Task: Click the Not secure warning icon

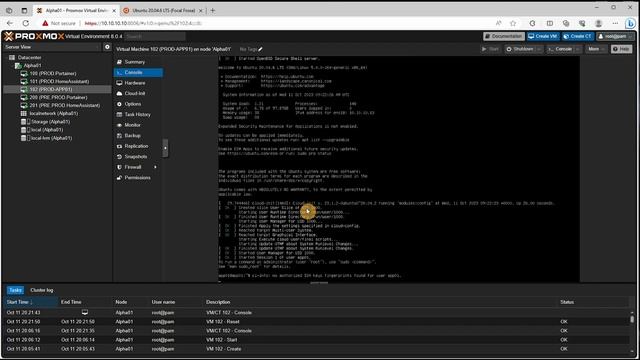Action: pos(45,23)
